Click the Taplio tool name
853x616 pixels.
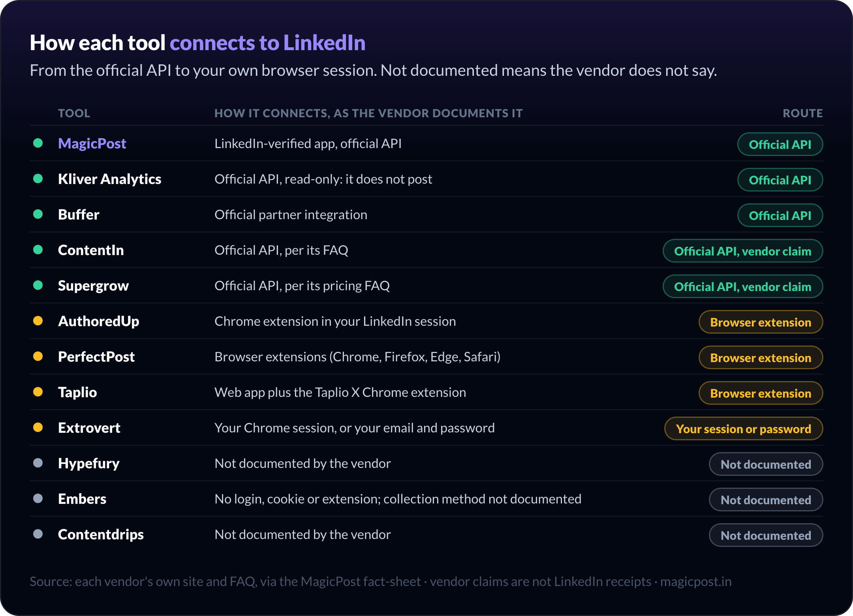(77, 393)
